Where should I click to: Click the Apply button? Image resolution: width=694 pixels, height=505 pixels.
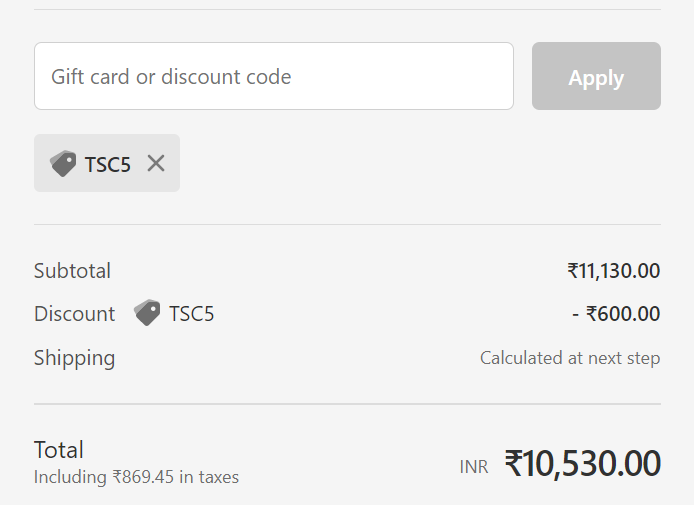(596, 76)
